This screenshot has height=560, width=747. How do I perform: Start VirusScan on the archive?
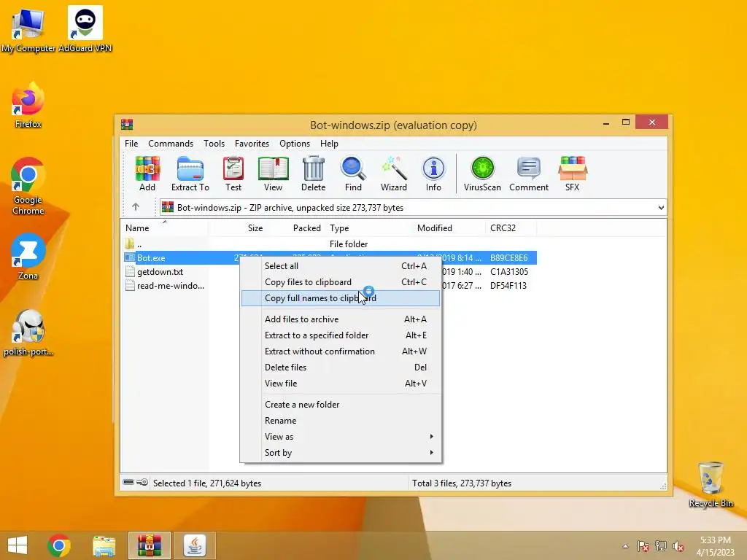tap(482, 174)
